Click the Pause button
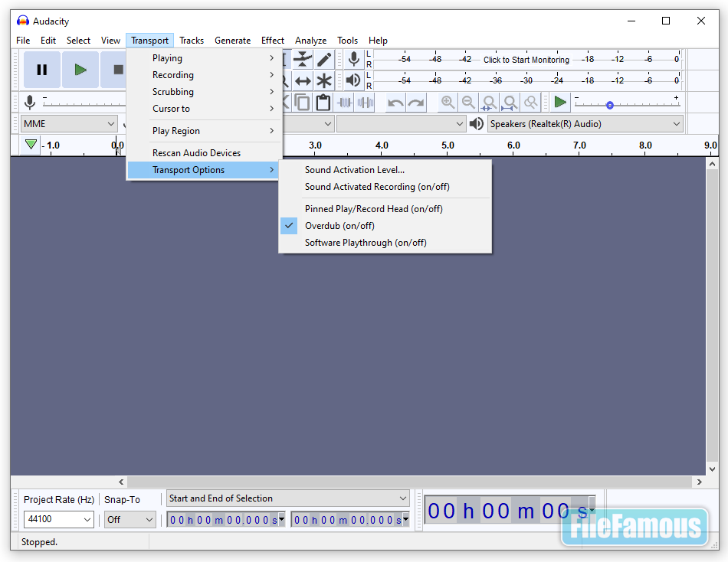 pyautogui.click(x=42, y=70)
